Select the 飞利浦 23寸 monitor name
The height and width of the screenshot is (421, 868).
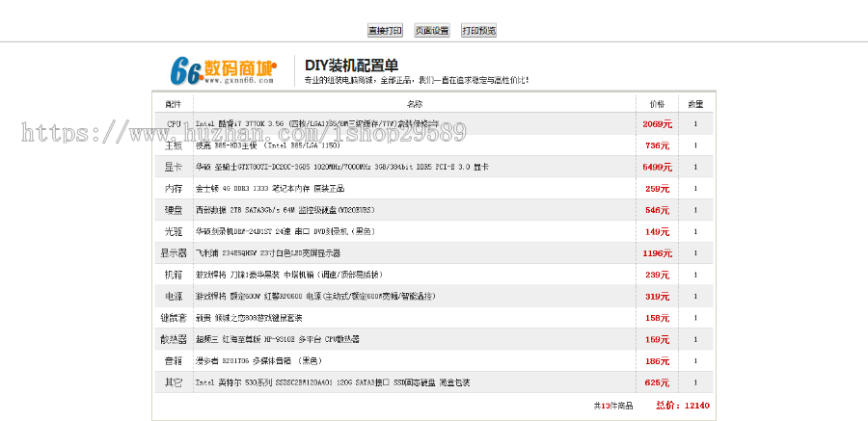pos(268,253)
